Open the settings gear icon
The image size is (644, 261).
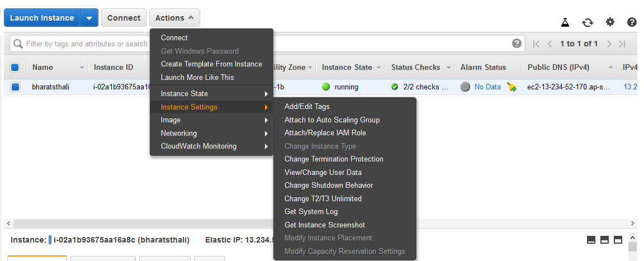tap(610, 22)
